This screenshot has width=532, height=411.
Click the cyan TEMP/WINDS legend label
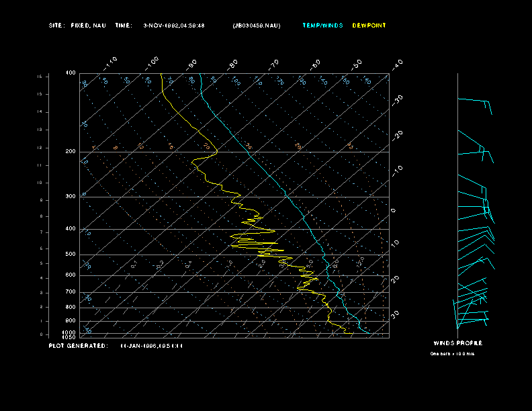point(322,26)
